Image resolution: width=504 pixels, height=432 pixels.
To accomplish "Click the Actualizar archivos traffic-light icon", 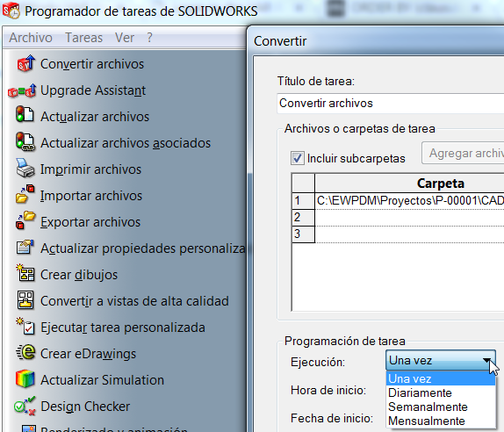I will [x=25, y=114].
